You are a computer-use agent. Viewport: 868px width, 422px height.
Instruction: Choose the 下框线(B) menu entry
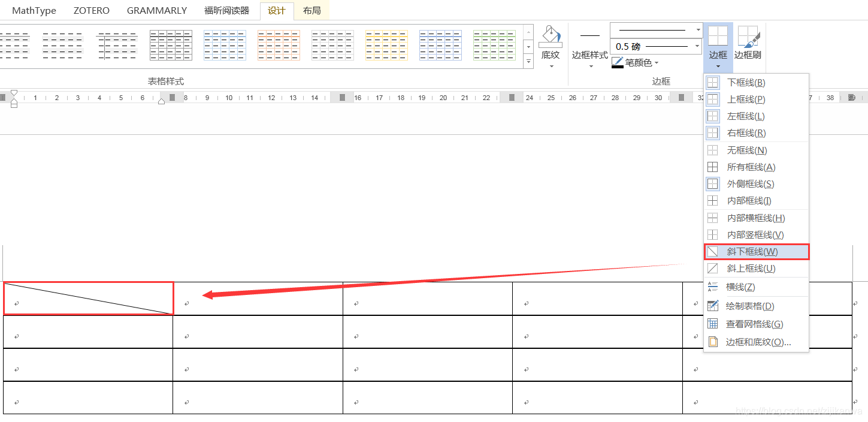coord(757,83)
